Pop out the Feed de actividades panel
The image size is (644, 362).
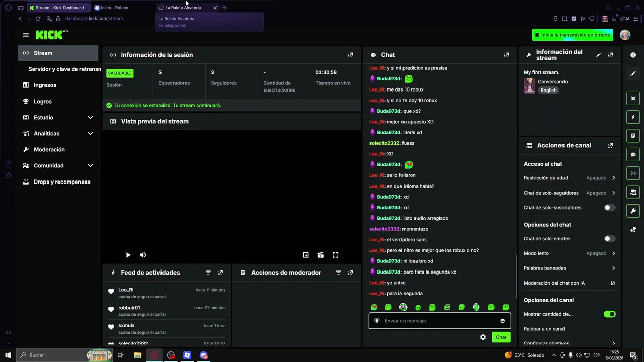(x=220, y=273)
